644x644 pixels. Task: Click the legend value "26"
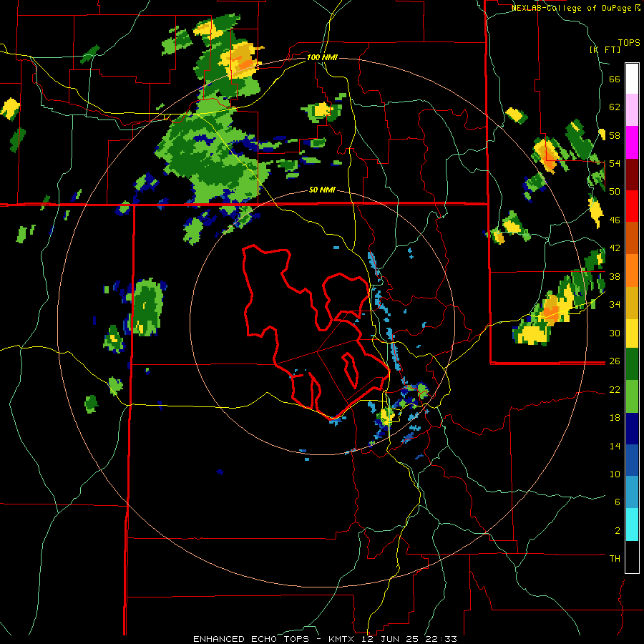[615, 361]
